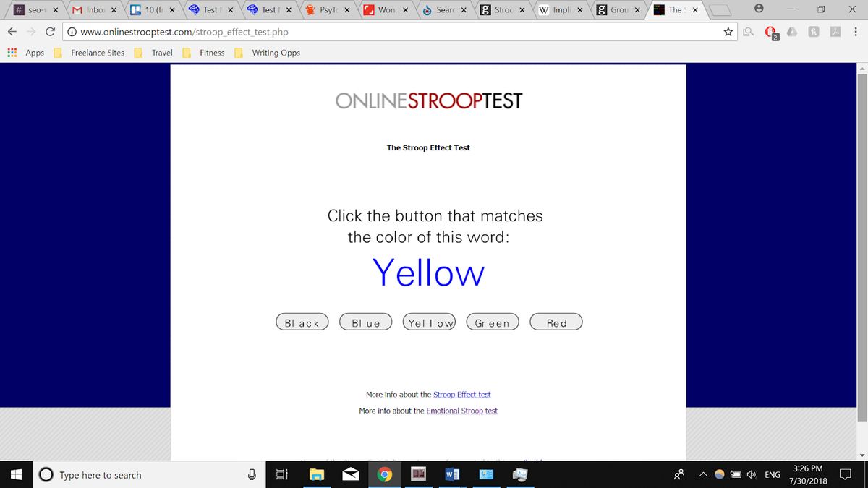Pick the Red answer button
Viewport: 868px width, 488px height.
coord(556,322)
